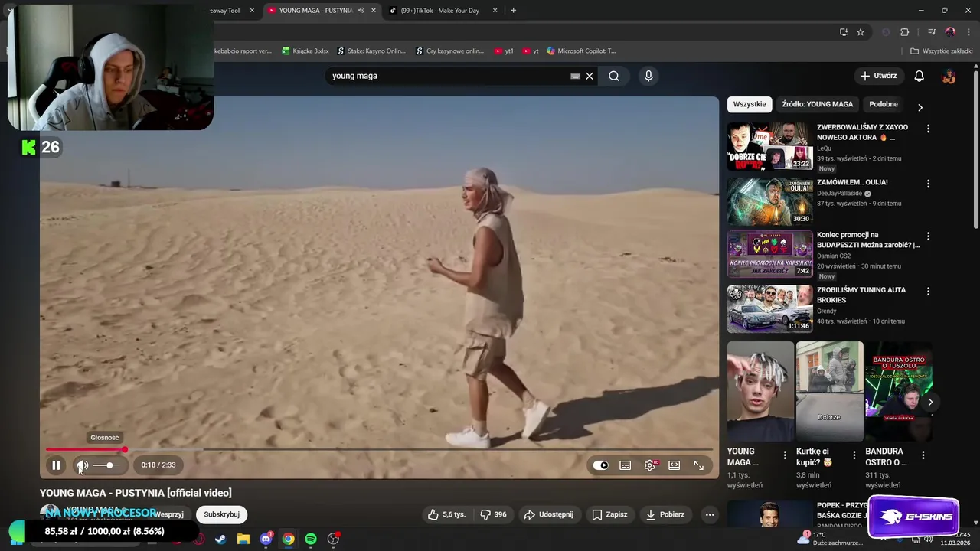Like the video with 5,6 tys. likes

tap(446, 514)
